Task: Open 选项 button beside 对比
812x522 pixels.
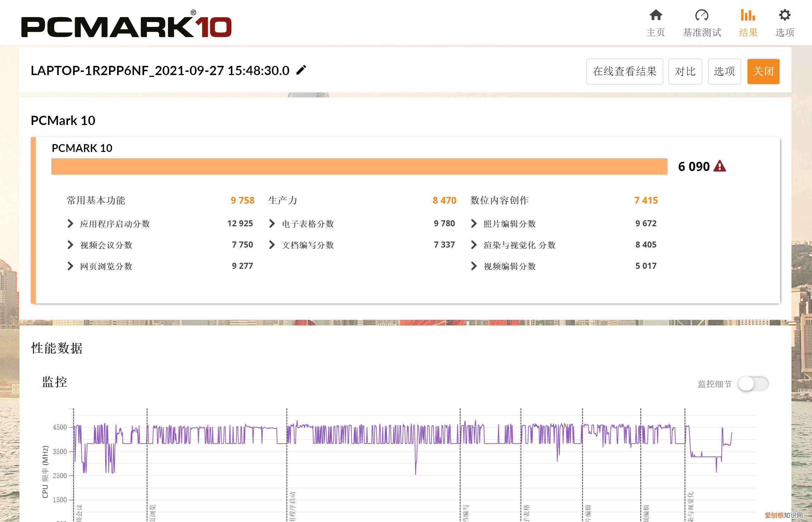Action: click(724, 71)
